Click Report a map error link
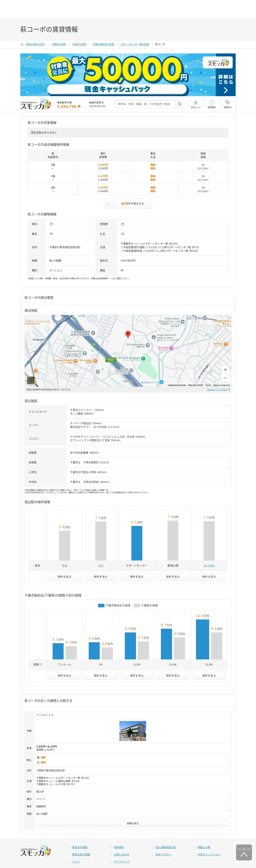This screenshot has height=868, width=256. 222,385
